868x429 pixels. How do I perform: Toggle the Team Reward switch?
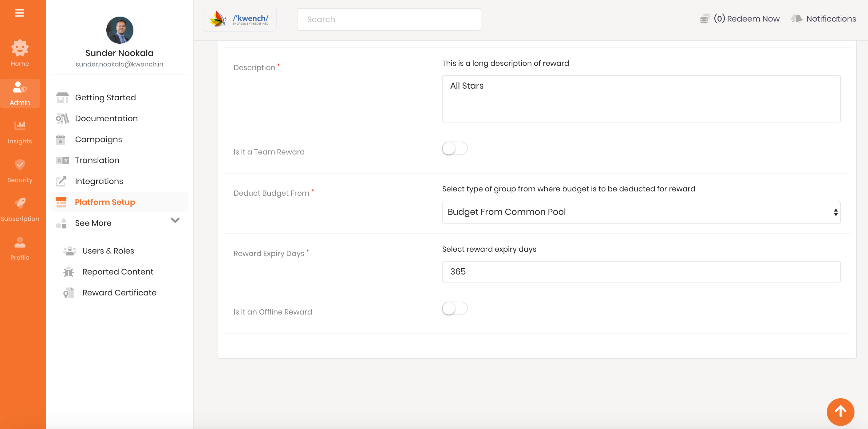pos(454,148)
